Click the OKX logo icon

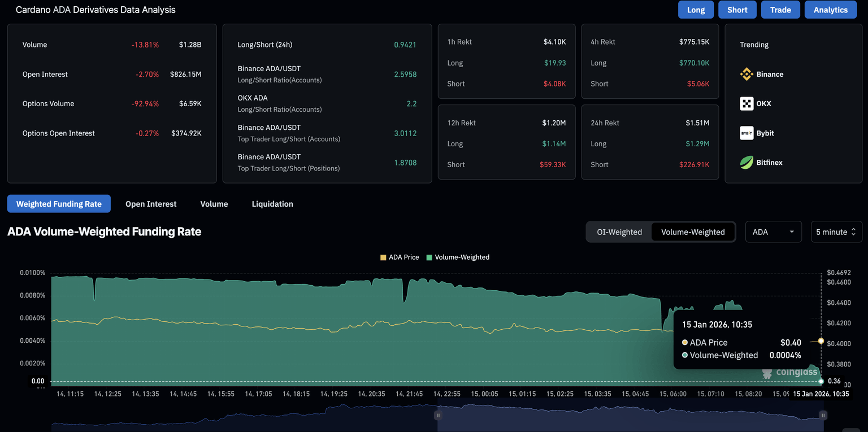(x=747, y=104)
